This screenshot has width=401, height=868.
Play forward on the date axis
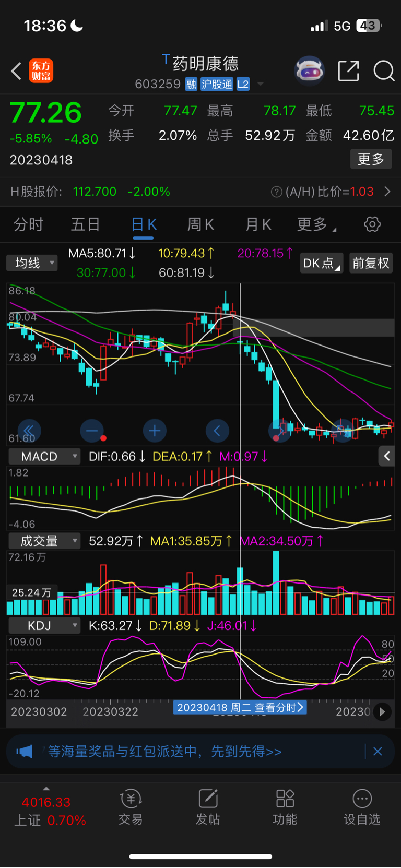coord(383,712)
